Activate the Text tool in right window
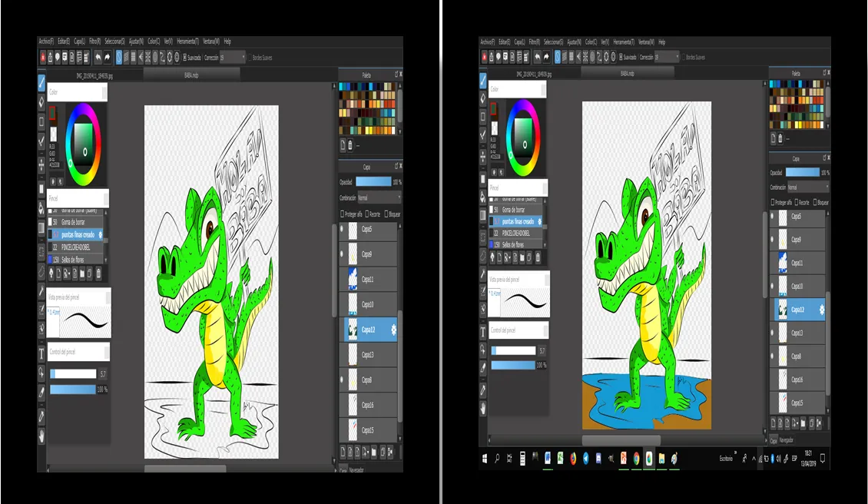The height and width of the screenshot is (504, 868). coord(482,332)
